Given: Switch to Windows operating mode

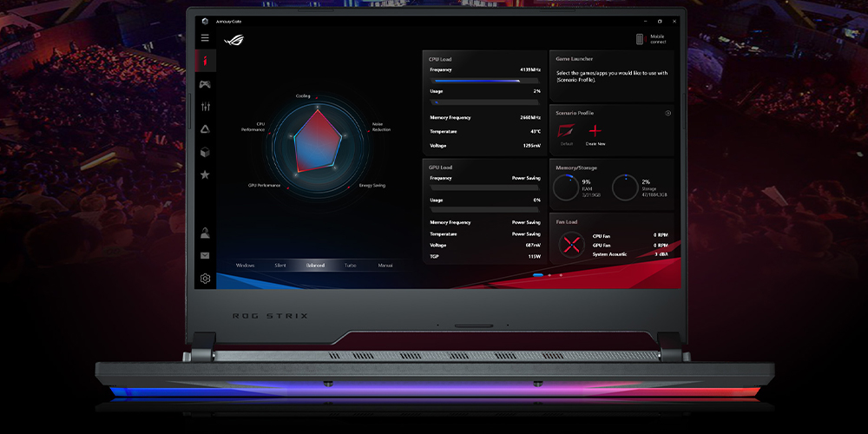Looking at the screenshot, I should coord(246,266).
